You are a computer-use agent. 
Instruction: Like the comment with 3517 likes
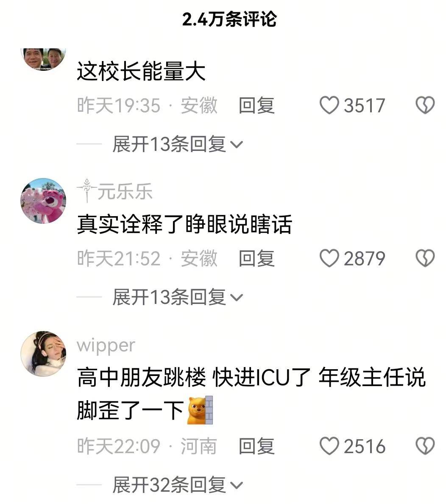point(329,105)
